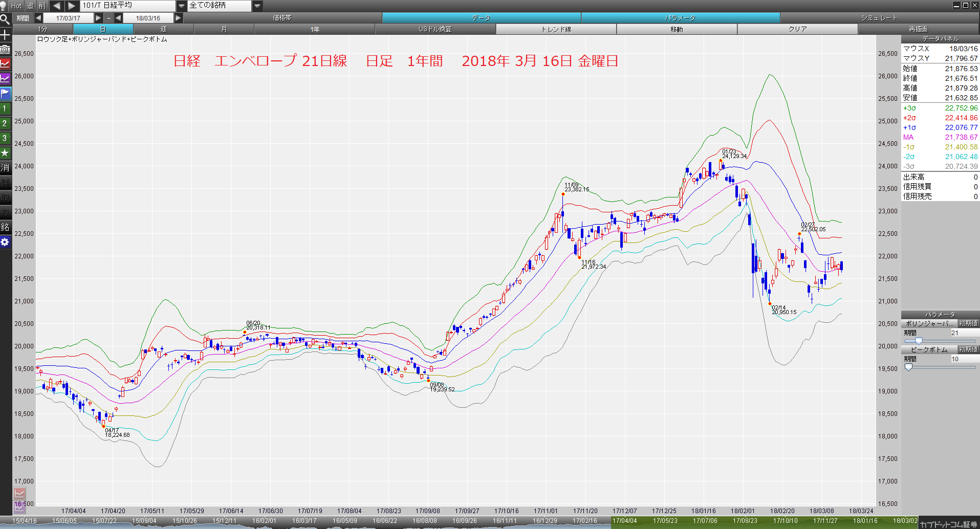The image size is (980, 529).
Task: Click the 消 sidebar button
Action: click(x=5, y=168)
